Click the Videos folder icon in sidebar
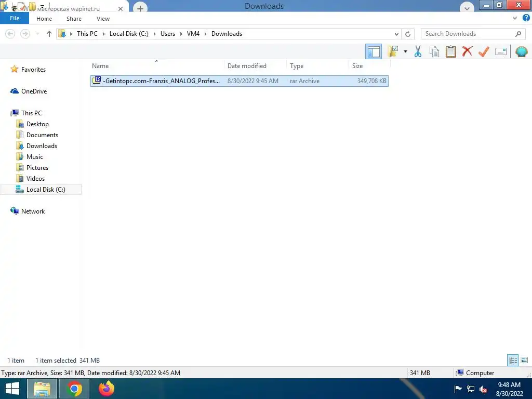 20,179
